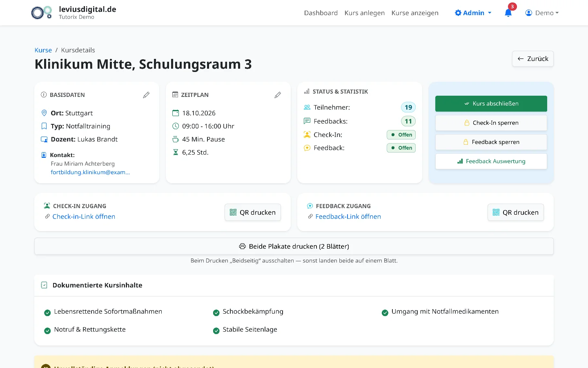Click Beide Plakate drucken (2 Blätter)

[x=294, y=246]
